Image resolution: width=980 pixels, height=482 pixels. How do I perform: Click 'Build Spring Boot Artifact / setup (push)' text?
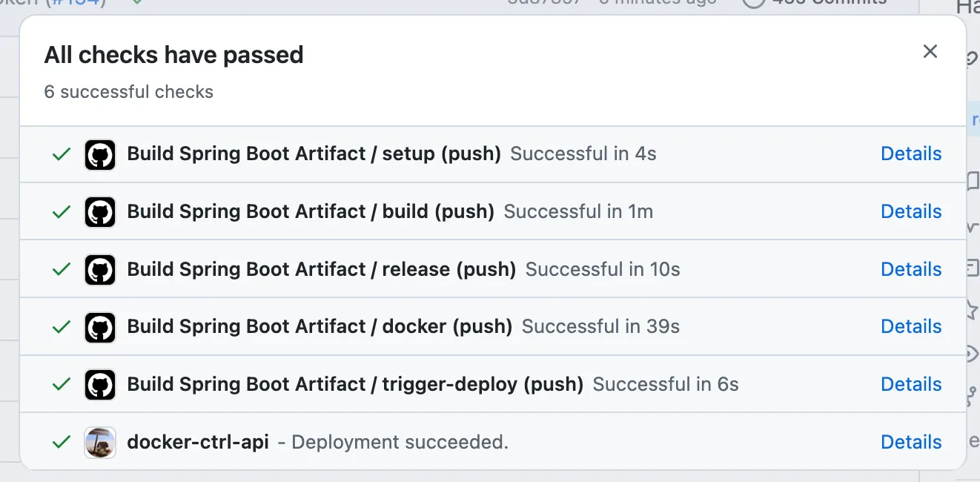pyautogui.click(x=314, y=153)
